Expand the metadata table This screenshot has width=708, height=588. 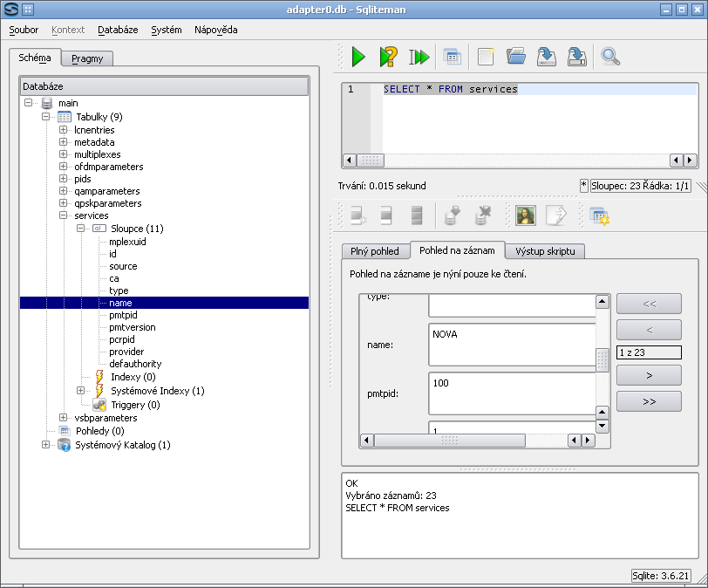[63, 142]
